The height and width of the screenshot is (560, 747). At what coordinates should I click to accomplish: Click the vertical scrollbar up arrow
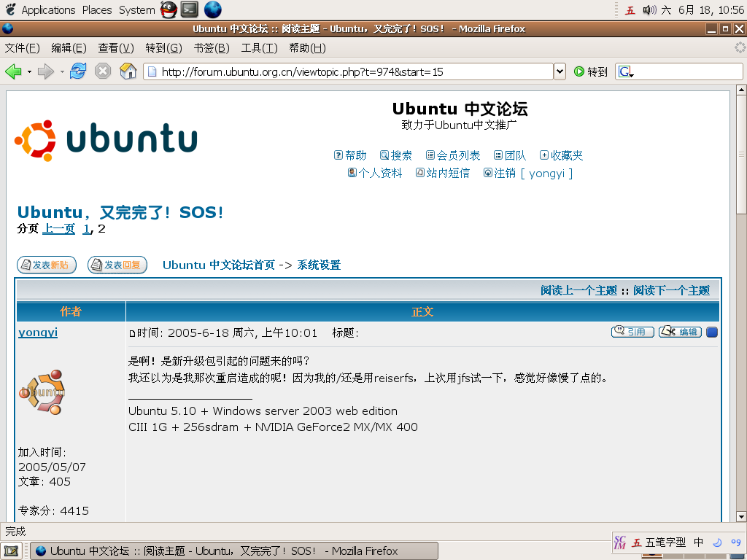click(x=741, y=90)
